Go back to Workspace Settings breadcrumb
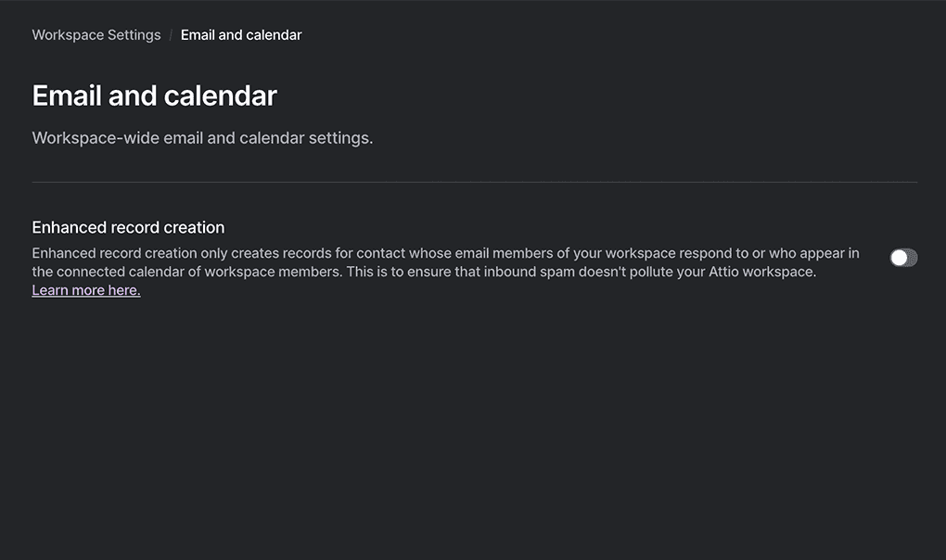Screen dimensions: 946x560 point(96,35)
